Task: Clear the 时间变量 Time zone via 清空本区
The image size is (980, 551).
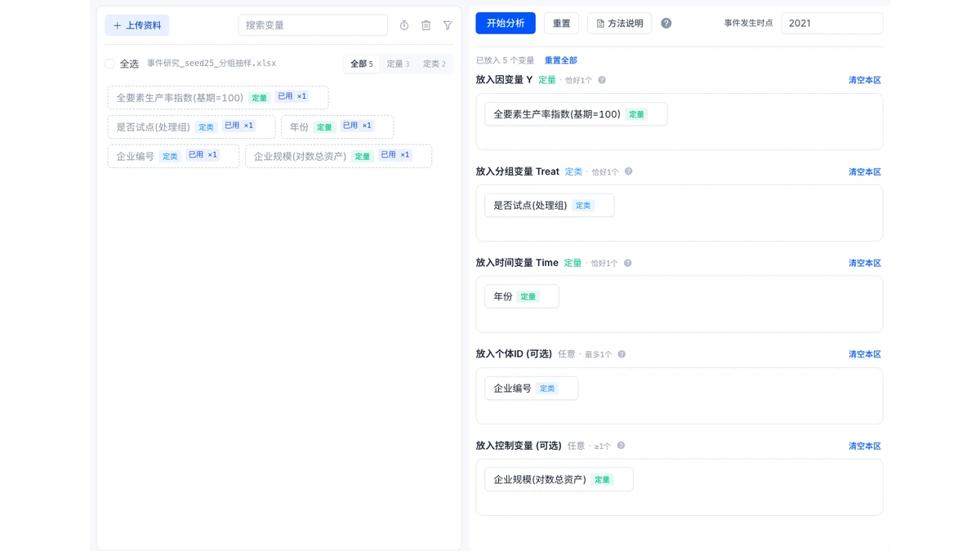Action: point(865,263)
